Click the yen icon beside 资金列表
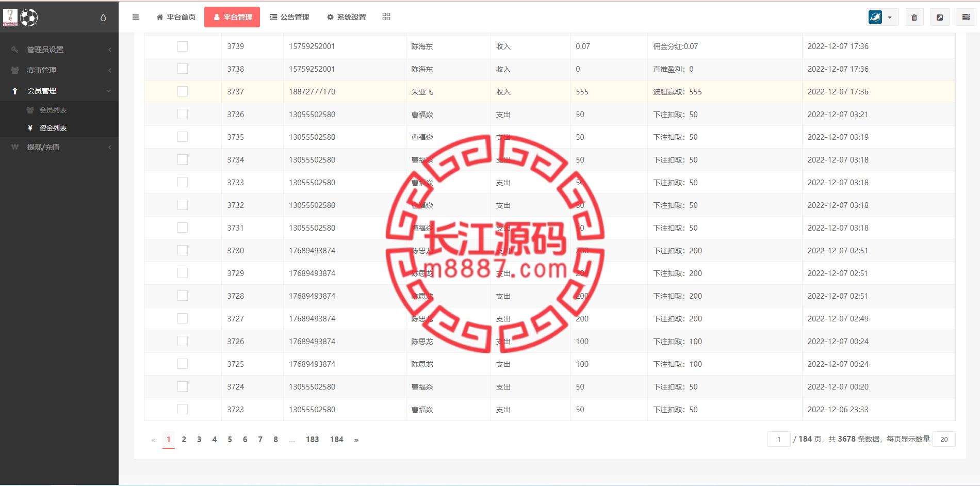Viewport: 980px width, 486px height. pos(30,128)
